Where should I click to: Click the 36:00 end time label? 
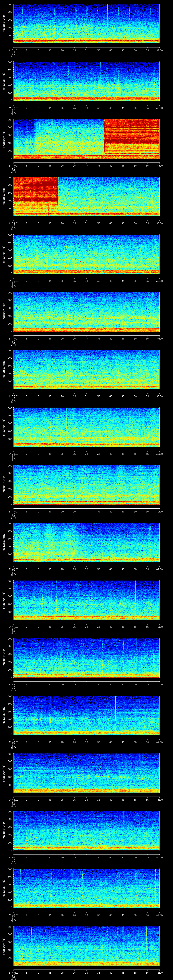click(159, 281)
